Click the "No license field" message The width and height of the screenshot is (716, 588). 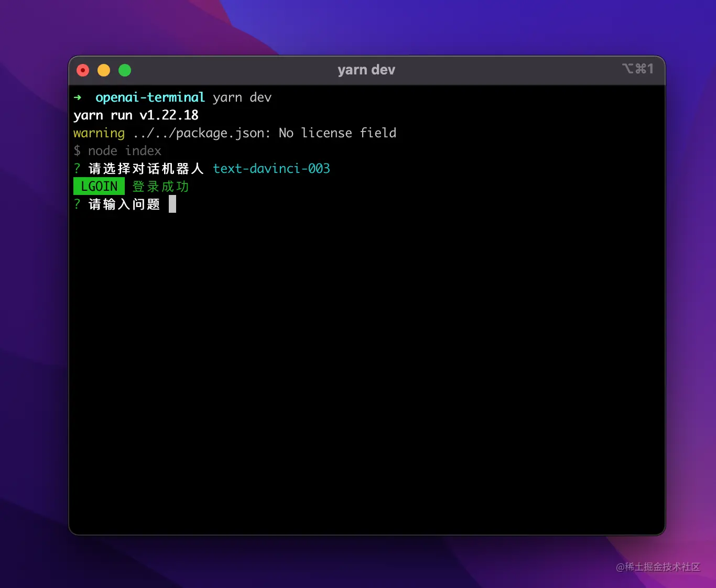[337, 133]
